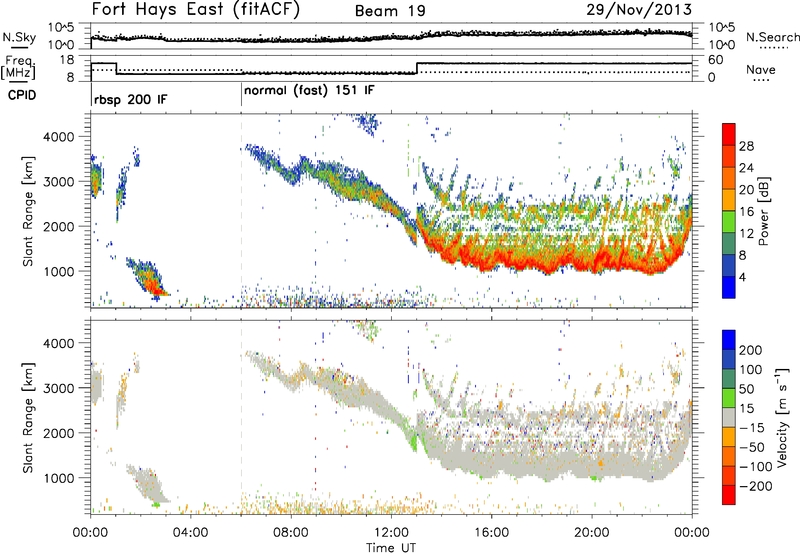
Task: Click the 'Time UT' axis title
Action: coord(391,547)
